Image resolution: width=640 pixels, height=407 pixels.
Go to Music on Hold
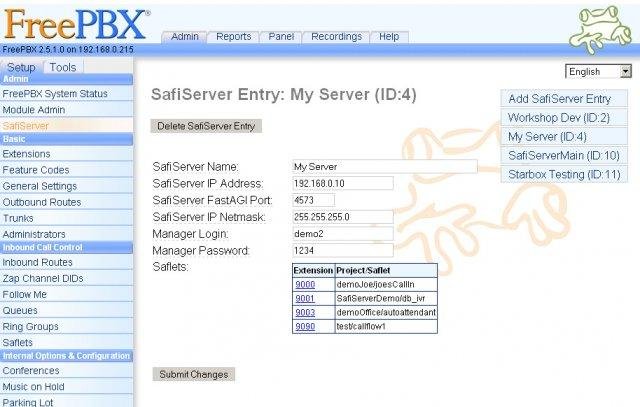(67, 387)
